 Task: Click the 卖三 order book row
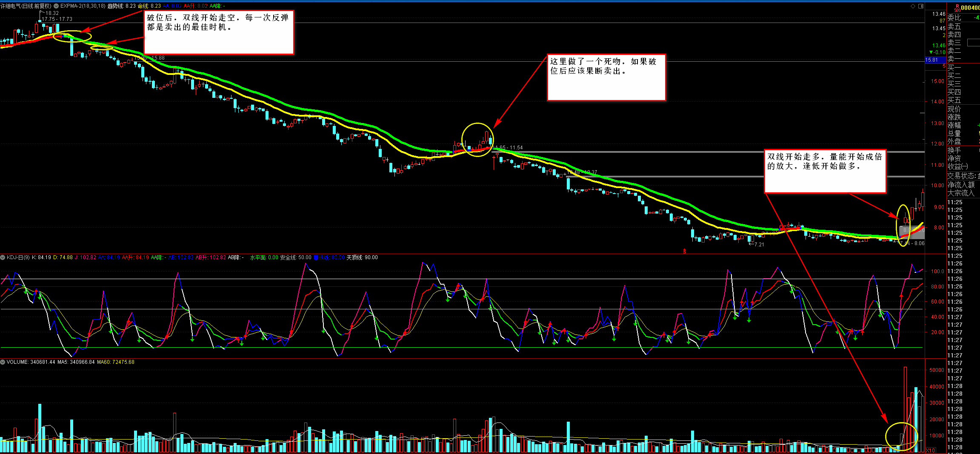954,42
